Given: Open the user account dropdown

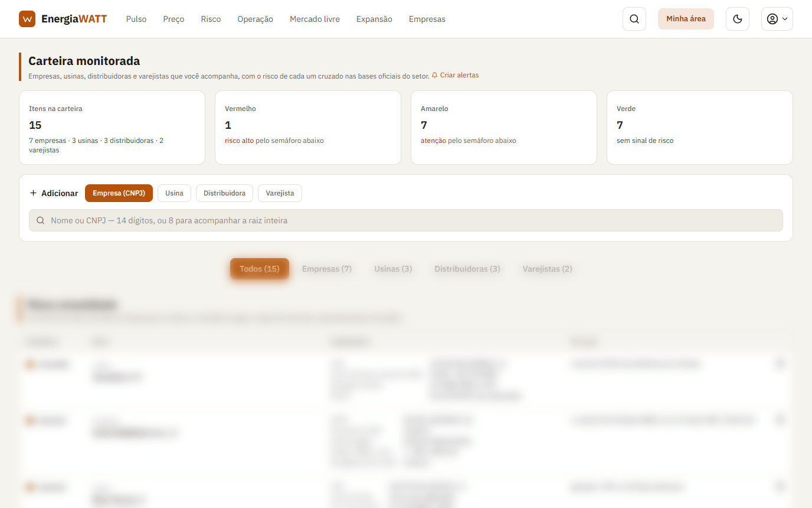Looking at the screenshot, I should [777, 19].
